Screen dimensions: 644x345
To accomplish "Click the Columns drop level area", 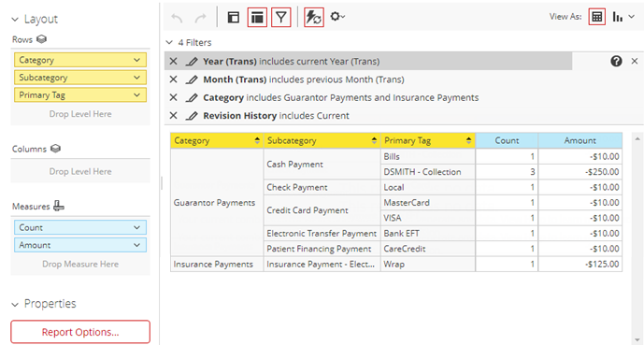I will point(80,171).
